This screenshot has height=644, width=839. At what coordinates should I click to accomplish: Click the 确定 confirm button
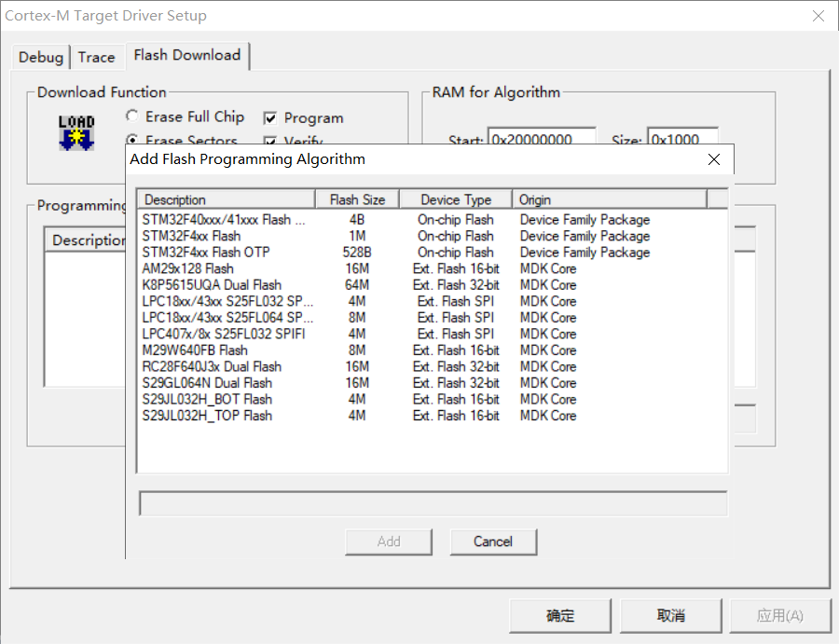(x=559, y=615)
